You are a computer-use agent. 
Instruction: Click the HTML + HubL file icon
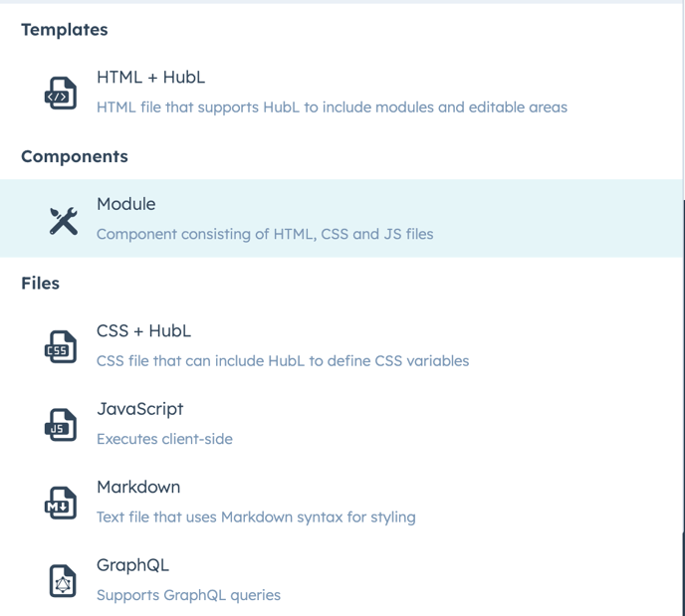(61, 93)
